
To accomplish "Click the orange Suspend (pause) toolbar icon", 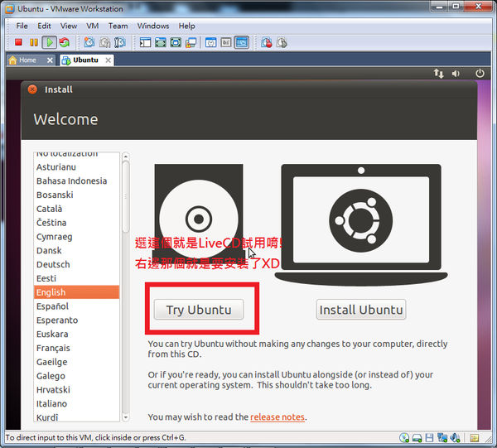I will point(34,42).
